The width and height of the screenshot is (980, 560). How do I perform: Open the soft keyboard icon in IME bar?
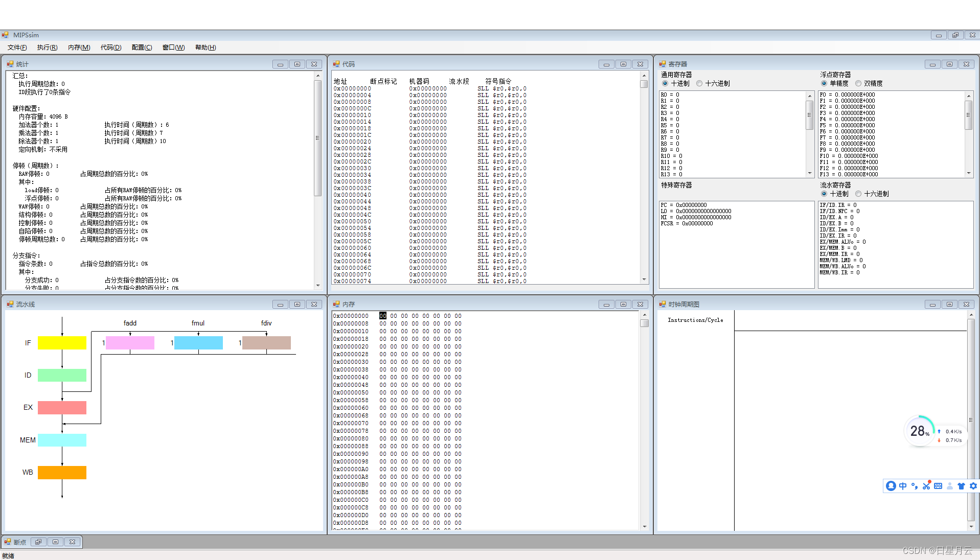(x=938, y=486)
